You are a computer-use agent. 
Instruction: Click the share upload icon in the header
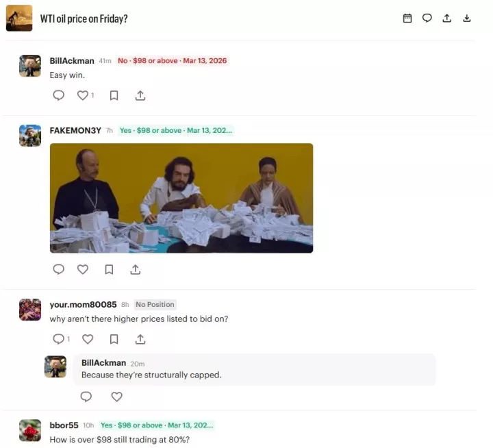point(446,18)
